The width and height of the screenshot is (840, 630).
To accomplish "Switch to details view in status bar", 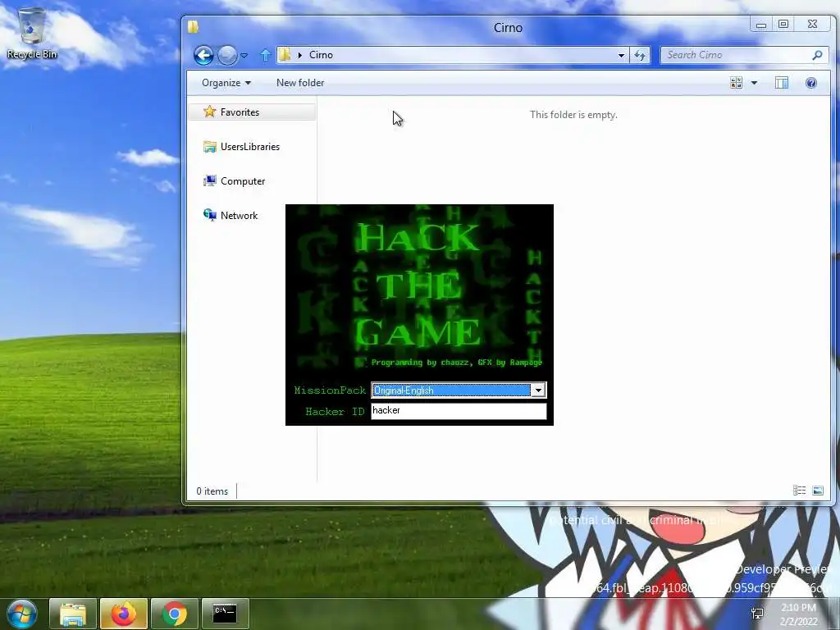I will 799,491.
